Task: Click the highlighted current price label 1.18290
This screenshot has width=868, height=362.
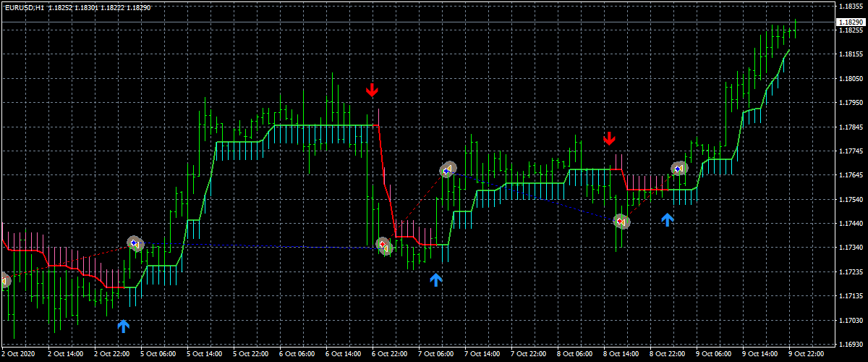Action: pos(850,22)
